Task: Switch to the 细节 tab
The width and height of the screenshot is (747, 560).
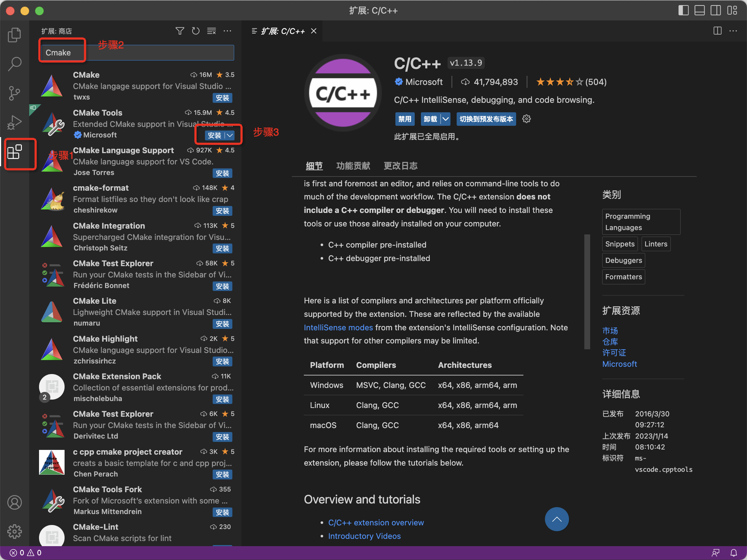Action: 314,166
